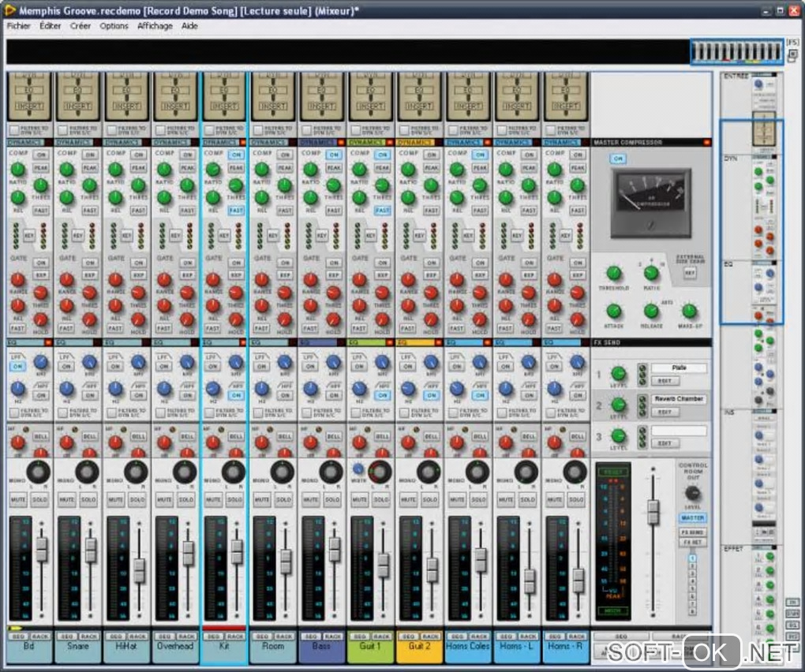Screen dimensions: 805x672
Task: Open the Affichage menu
Action: pos(155,26)
